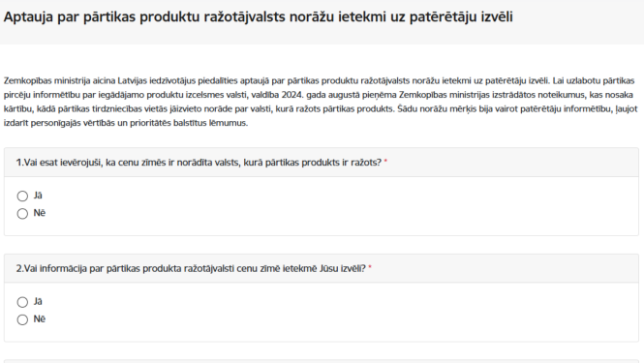644x363 pixels.
Task: Select the "Jā" radio button for question 1
Action: [x=22, y=196]
